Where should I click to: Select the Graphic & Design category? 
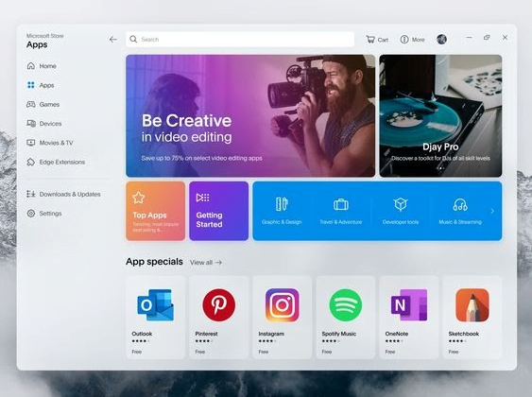click(282, 211)
